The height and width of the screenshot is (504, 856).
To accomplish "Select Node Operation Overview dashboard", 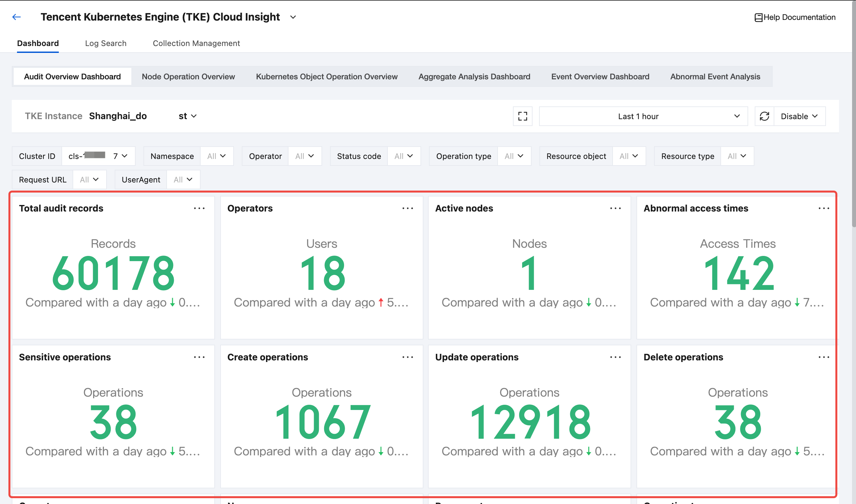I will click(x=188, y=76).
